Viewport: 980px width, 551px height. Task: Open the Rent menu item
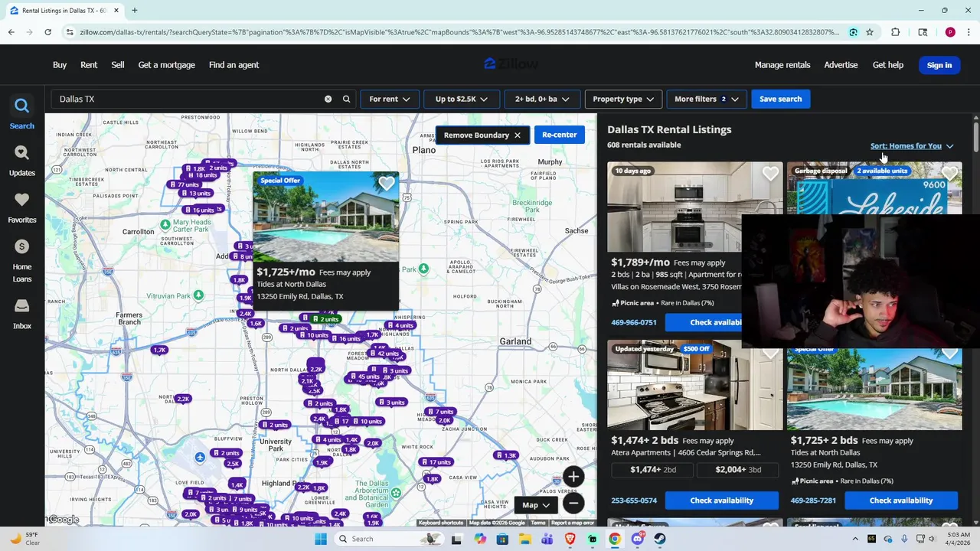[89, 65]
